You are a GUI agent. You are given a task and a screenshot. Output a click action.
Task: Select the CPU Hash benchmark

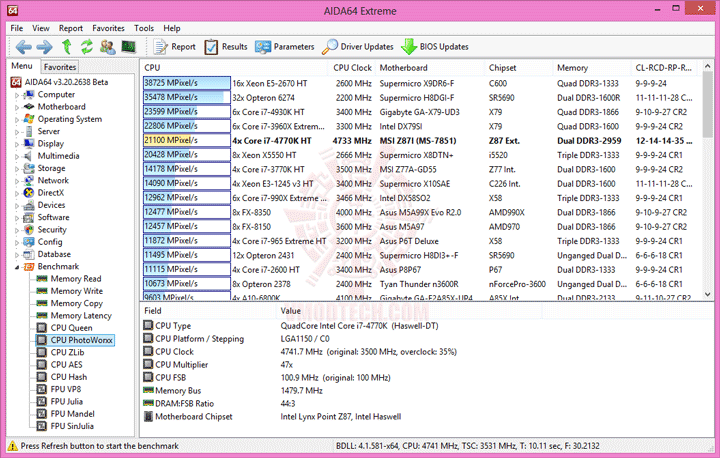point(69,377)
